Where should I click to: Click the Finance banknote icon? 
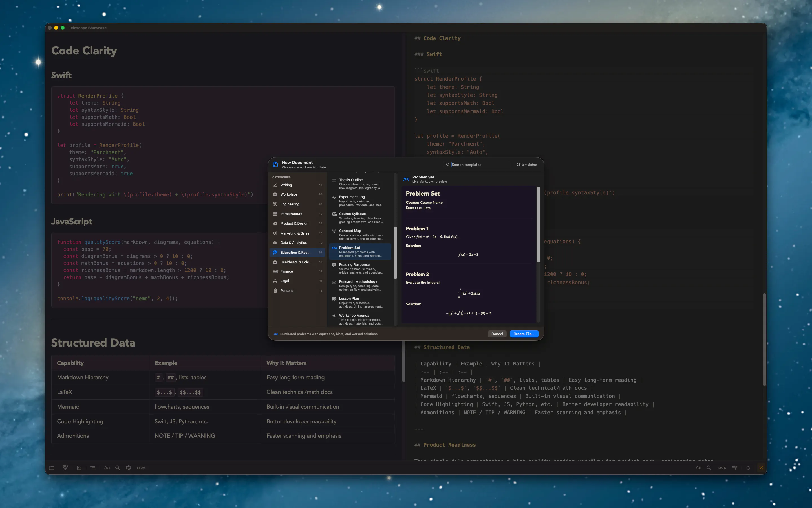pos(275,271)
